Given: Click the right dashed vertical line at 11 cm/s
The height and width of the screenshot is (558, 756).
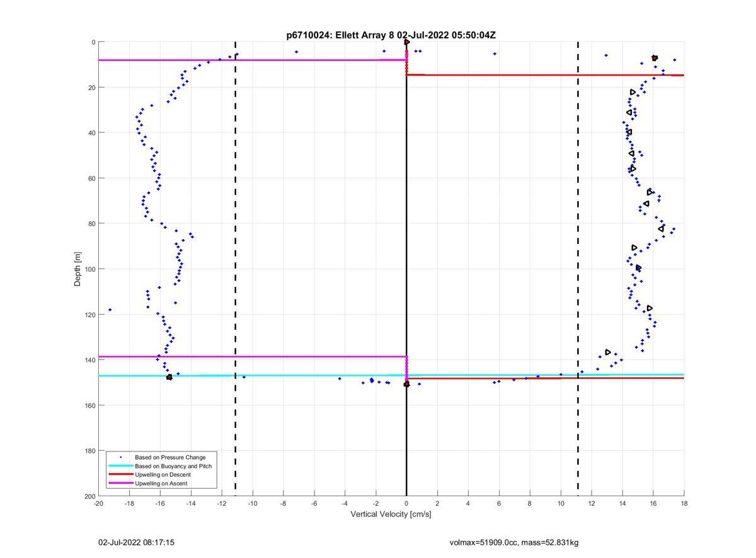Looking at the screenshot, I should click(578, 269).
